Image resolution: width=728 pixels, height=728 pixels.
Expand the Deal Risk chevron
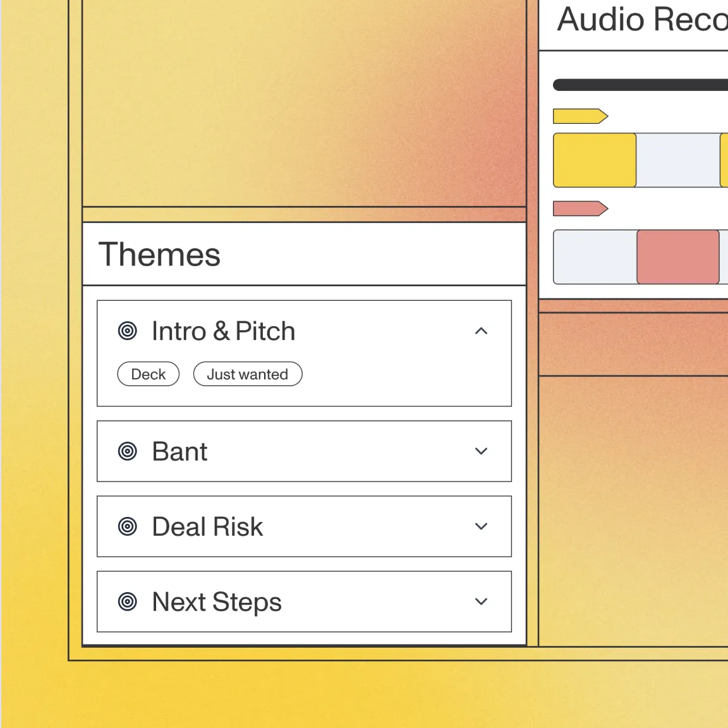(x=481, y=526)
